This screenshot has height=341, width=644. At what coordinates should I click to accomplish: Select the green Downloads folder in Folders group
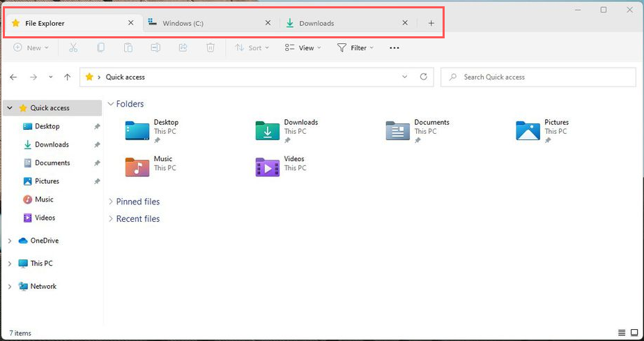coord(286,130)
